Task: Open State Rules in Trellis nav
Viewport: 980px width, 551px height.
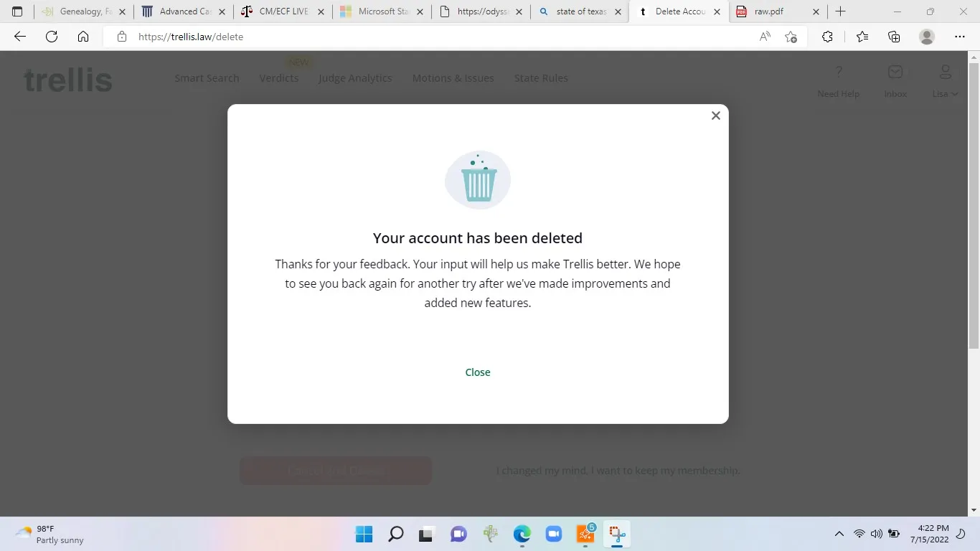Action: 541,78
